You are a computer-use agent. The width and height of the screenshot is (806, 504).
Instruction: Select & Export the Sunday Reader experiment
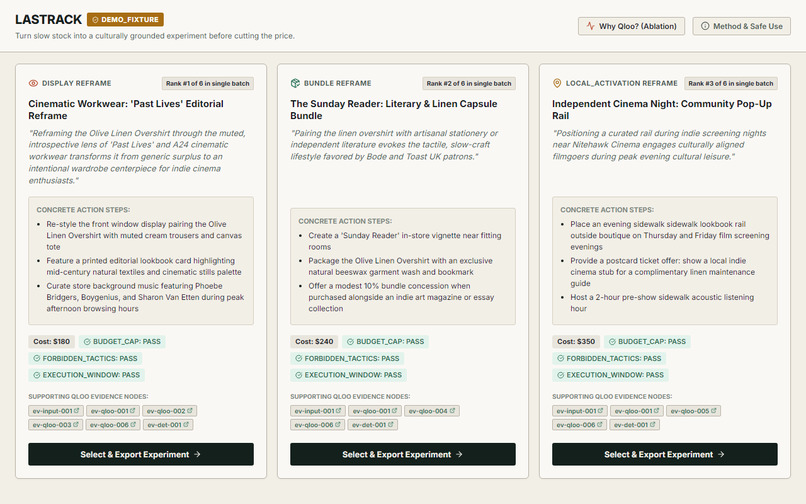point(402,455)
